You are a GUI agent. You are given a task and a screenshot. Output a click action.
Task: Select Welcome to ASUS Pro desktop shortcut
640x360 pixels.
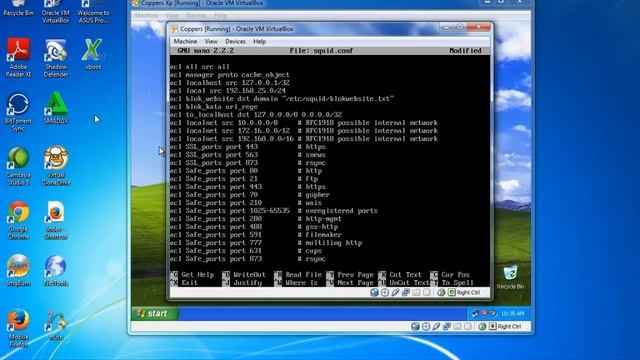pos(93,12)
